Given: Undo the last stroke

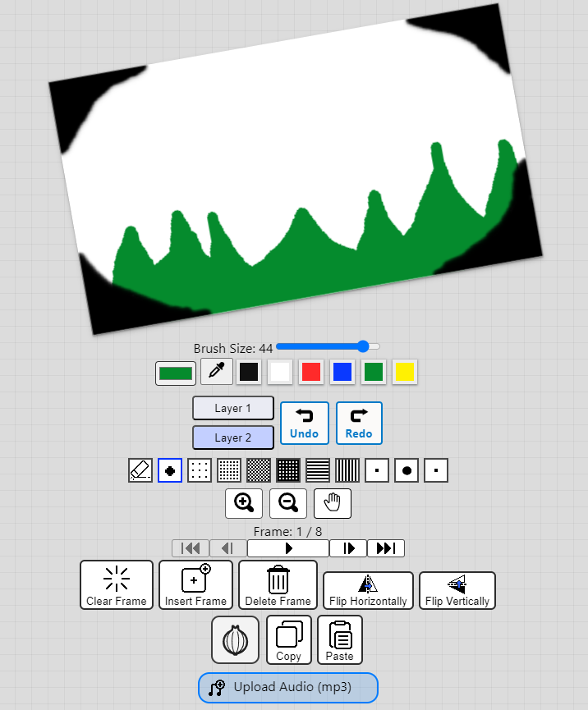Looking at the screenshot, I should tap(305, 423).
